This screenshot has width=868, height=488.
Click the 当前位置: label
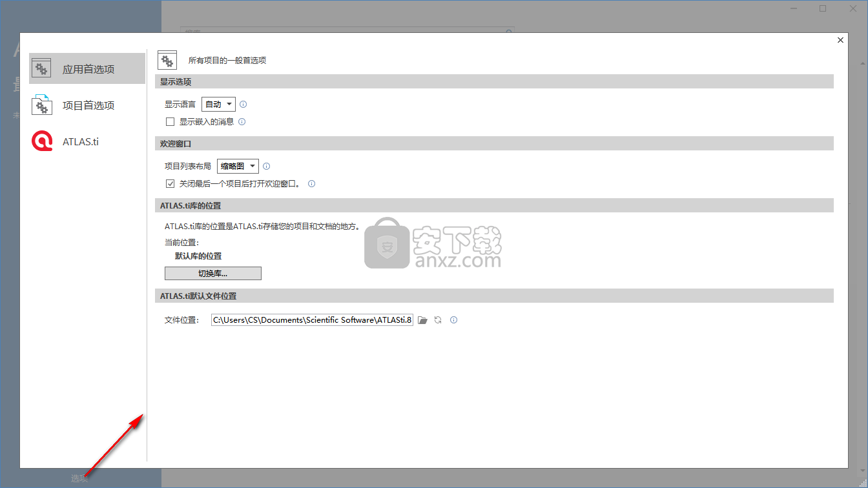click(x=181, y=243)
